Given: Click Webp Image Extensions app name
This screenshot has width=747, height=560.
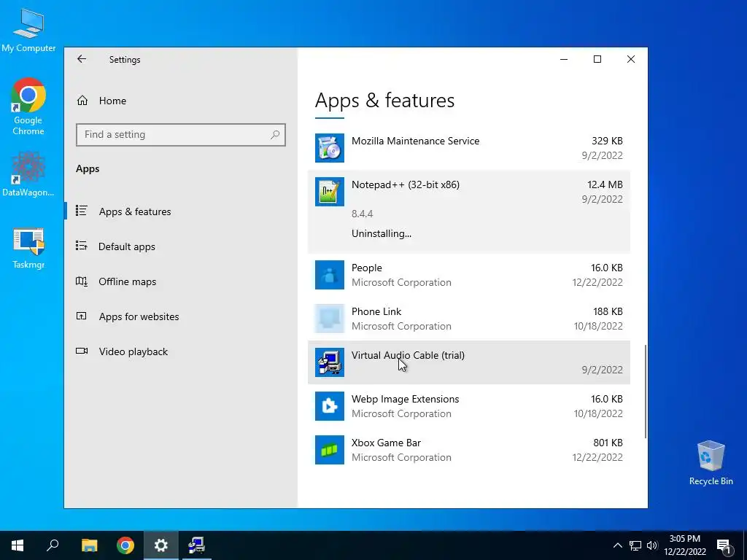Looking at the screenshot, I should pos(406,399).
